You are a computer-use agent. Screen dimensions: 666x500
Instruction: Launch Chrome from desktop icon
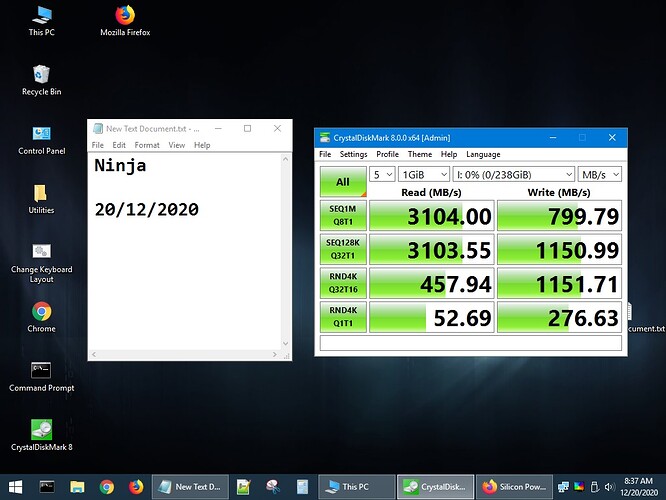click(41, 317)
